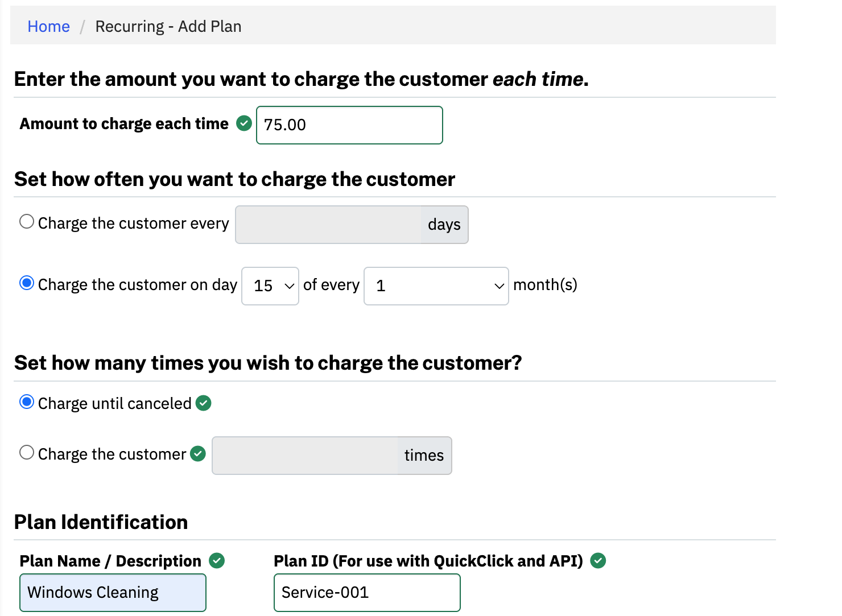Screen dimensions: 842x616
Task: Click the 'Recurring - Add Plan' breadcrumb text
Action: click(x=168, y=27)
